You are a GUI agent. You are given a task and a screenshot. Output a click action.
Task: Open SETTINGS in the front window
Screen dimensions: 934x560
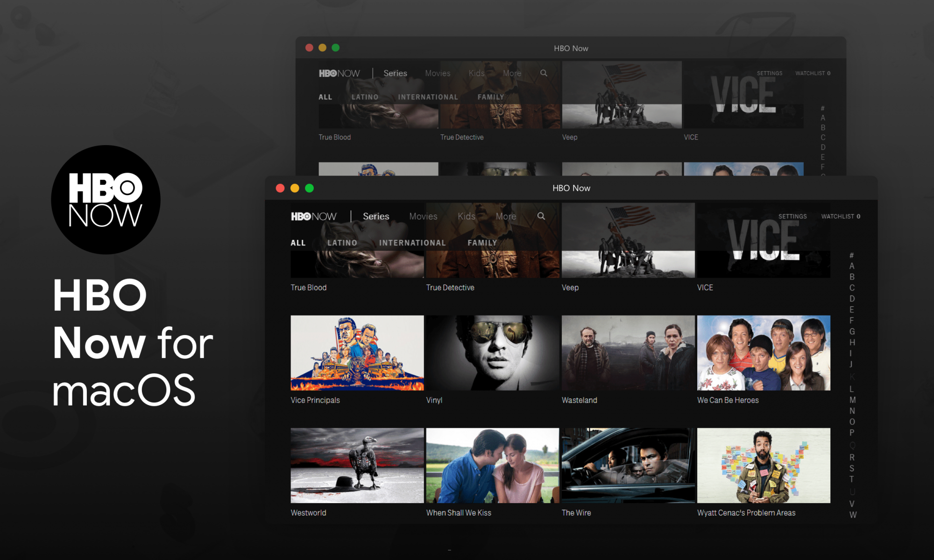click(792, 217)
